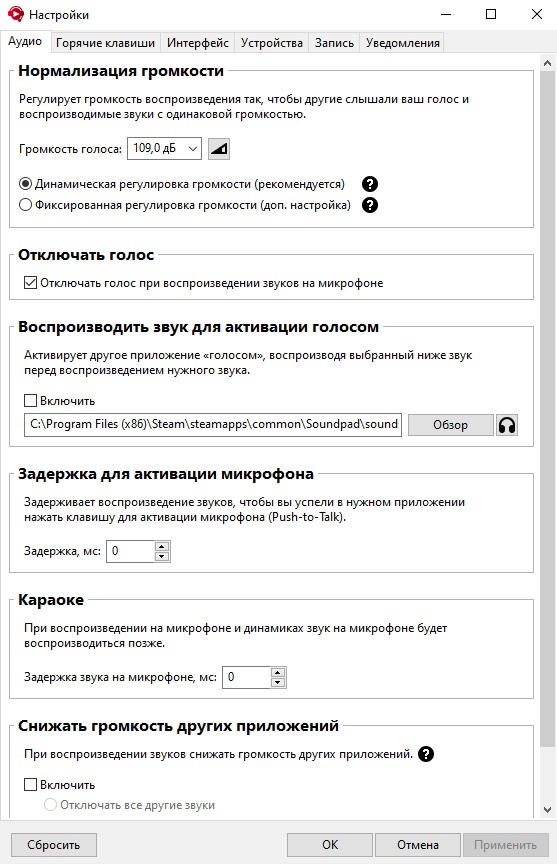557x864 pixels.
Task: Click the Обзор browse button
Action: pyautogui.click(x=451, y=425)
